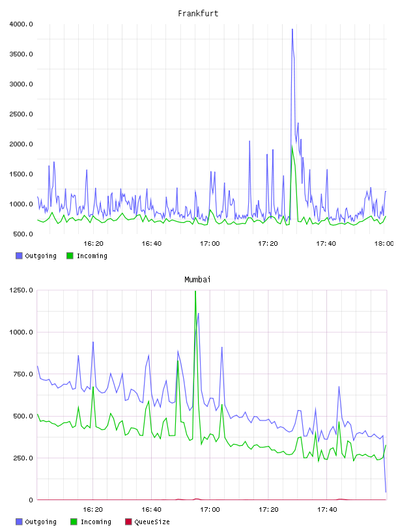Click the 16:20 time label in Mumbai chart
Image resolution: width=396 pixels, height=532 pixels.
tap(93, 510)
